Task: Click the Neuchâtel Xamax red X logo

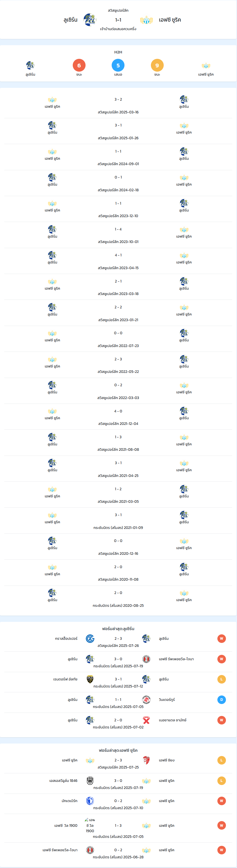Action: pyautogui.click(x=146, y=720)
